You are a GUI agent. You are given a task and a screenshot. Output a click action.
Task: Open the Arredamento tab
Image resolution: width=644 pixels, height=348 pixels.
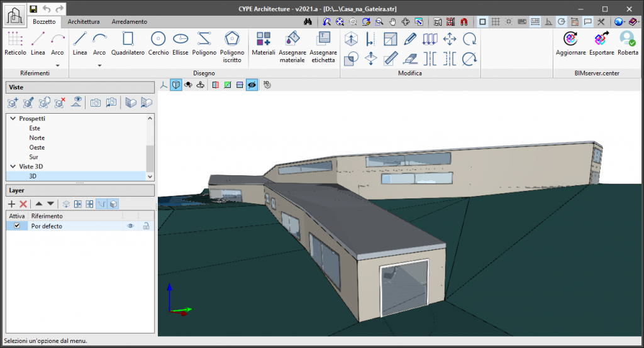[129, 21]
